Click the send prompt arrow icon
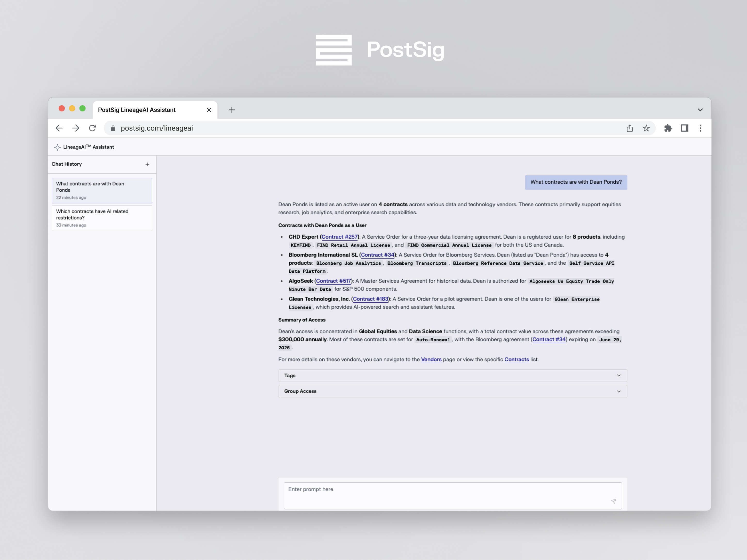 pyautogui.click(x=613, y=501)
